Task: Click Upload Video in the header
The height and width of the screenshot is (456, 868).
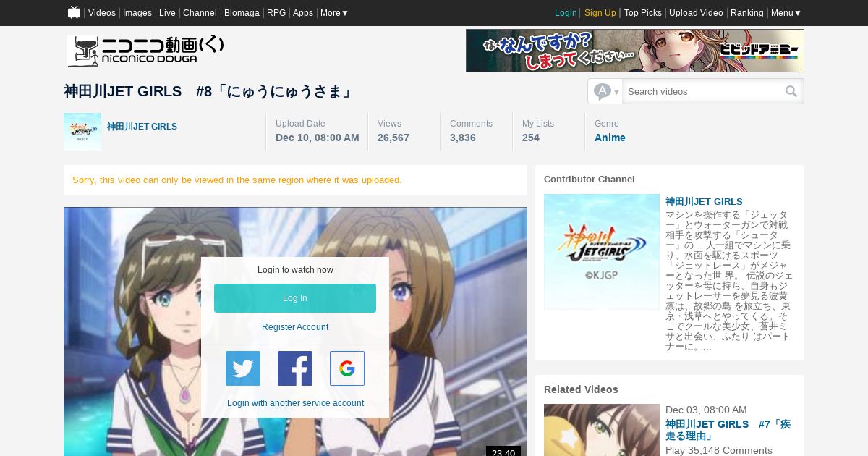Action: coord(696,12)
